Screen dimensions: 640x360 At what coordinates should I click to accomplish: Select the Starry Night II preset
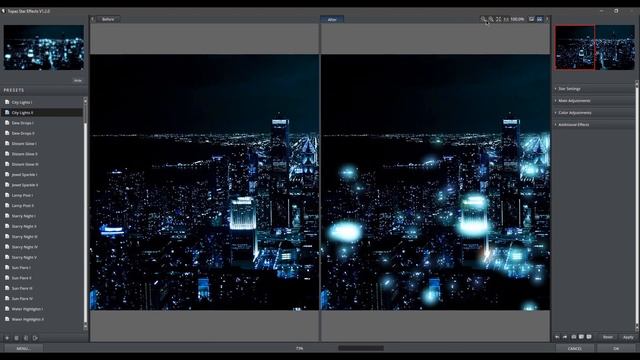(x=42, y=226)
